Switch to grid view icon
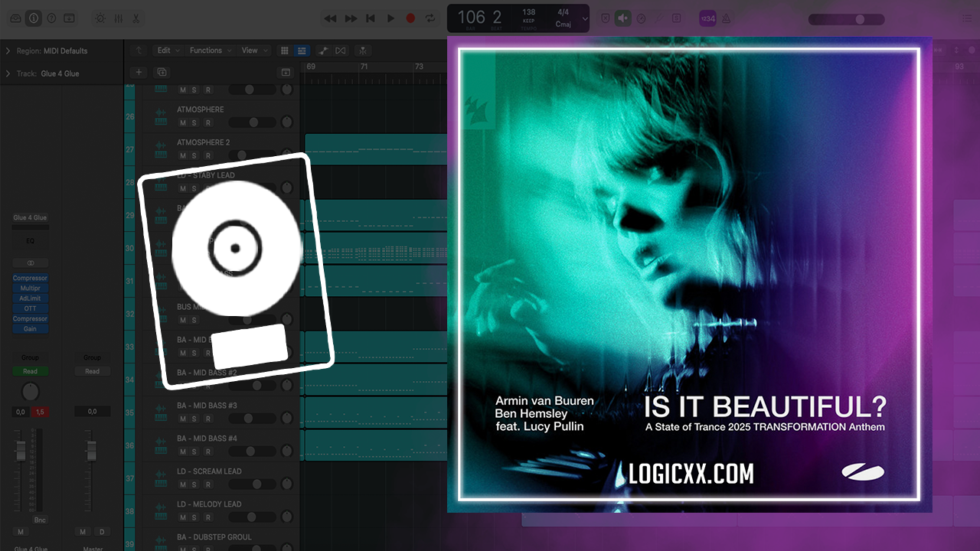The width and height of the screenshot is (980, 551). click(285, 51)
